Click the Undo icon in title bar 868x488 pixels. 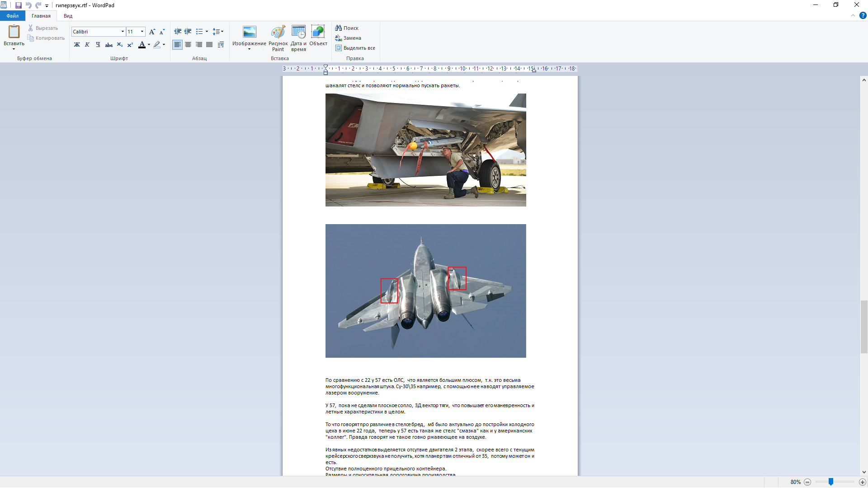(28, 5)
